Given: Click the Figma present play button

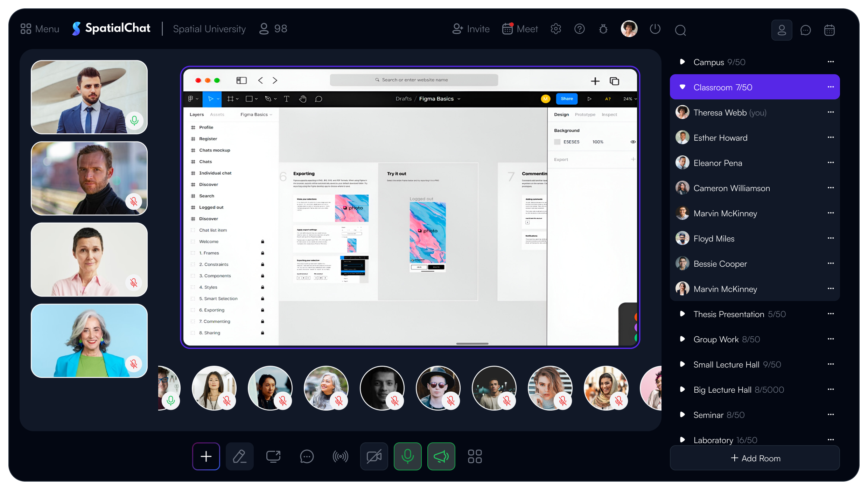Looking at the screenshot, I should point(589,99).
